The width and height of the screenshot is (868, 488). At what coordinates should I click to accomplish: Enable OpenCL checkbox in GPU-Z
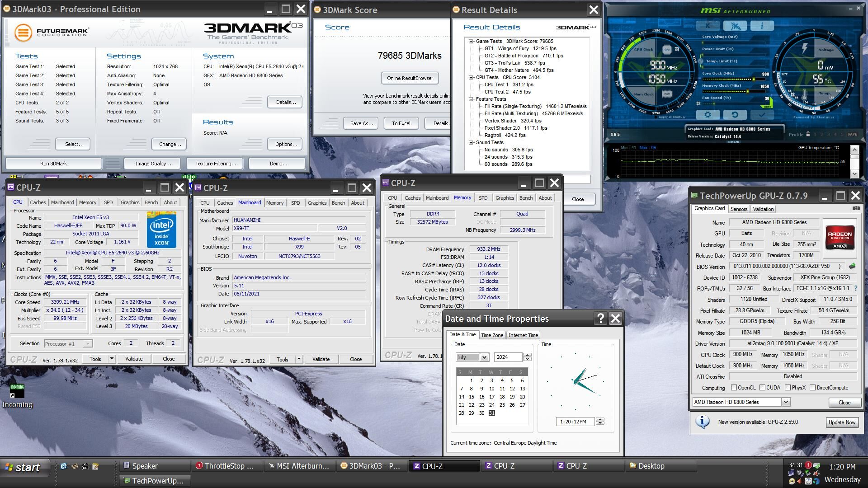click(734, 388)
